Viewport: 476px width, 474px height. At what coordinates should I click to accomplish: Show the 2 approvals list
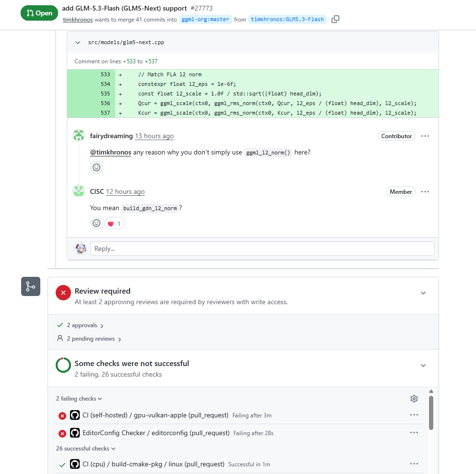(x=85, y=325)
